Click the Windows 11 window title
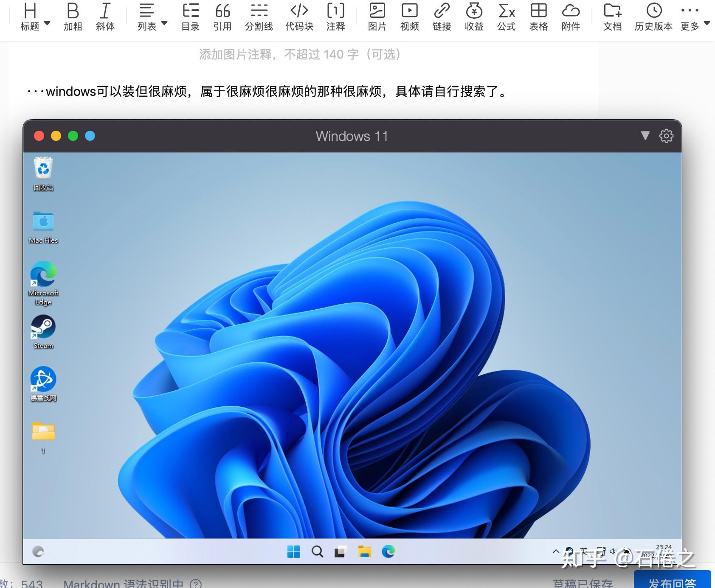This screenshot has height=588, width=715. click(352, 136)
